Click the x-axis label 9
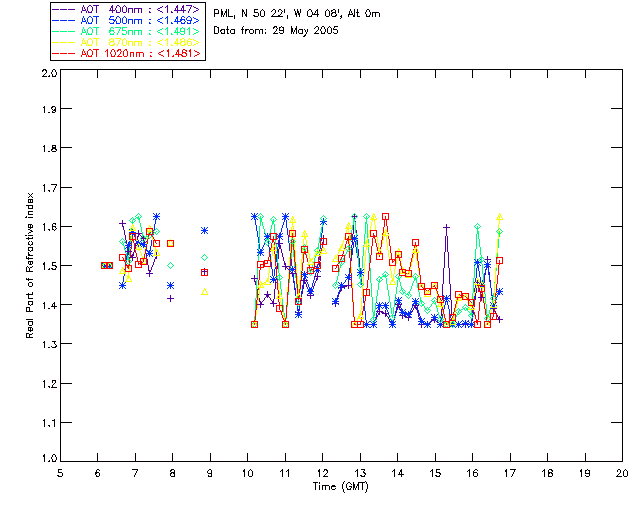The height and width of the screenshot is (512, 640). tap(210, 473)
